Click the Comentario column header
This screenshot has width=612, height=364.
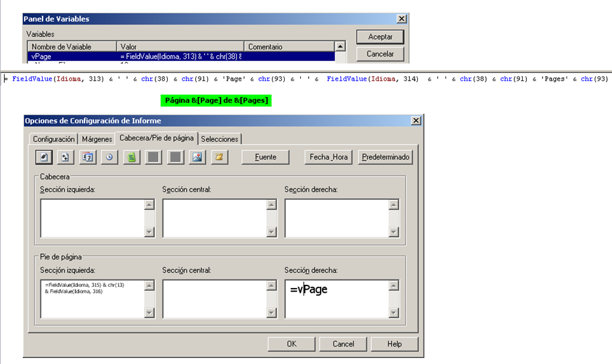click(290, 47)
